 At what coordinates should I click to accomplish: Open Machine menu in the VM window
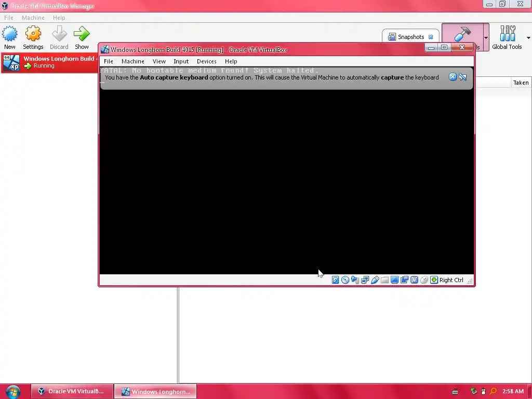click(x=133, y=61)
